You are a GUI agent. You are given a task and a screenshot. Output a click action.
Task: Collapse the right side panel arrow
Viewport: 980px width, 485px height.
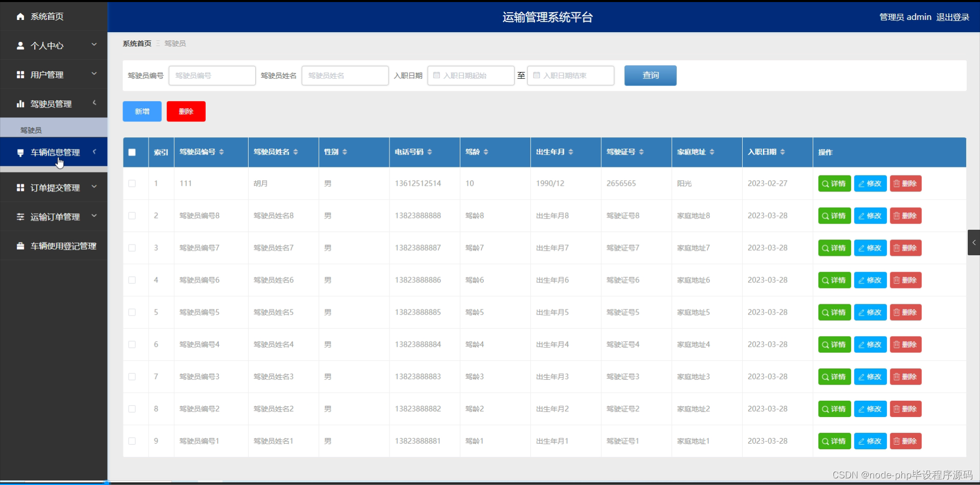tap(974, 243)
